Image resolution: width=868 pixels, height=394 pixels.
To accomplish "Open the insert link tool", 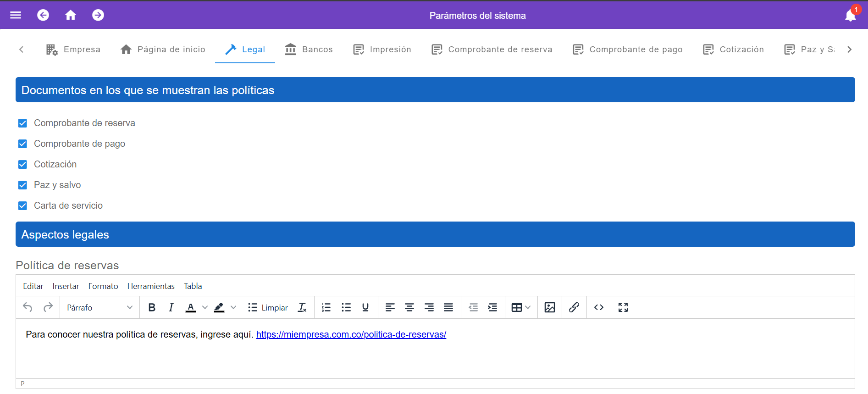I will point(574,307).
